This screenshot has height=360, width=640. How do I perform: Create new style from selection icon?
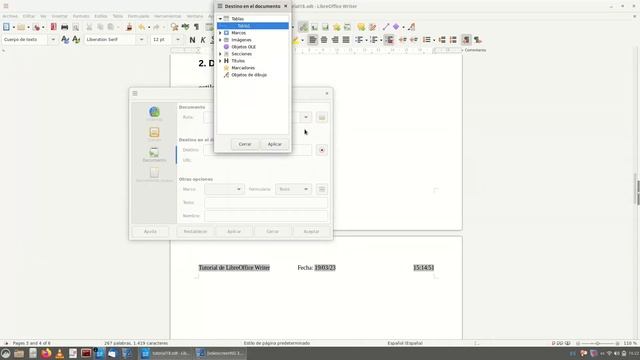(x=76, y=40)
